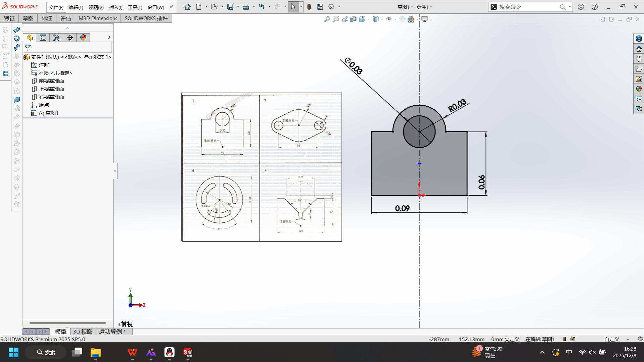The image size is (644, 362).
Task: Switch to the 草图 ribbon tab
Action: pos(28,18)
